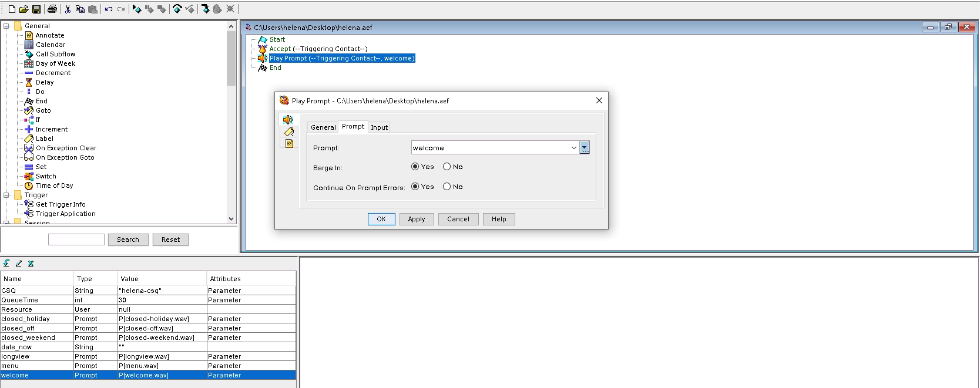
Task: Click the Undo arrow icon
Action: (108, 9)
